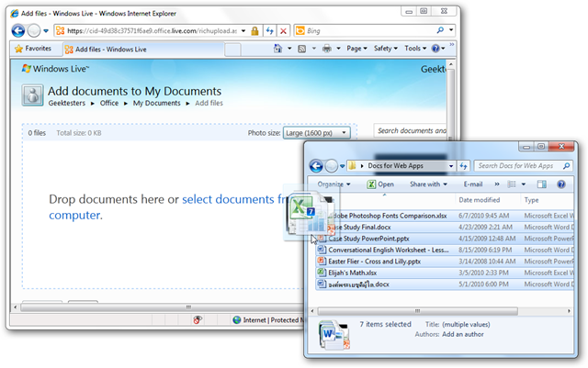Click the change view icon in Explorer toolbar
Screen dimensions: 588x368
(512, 184)
